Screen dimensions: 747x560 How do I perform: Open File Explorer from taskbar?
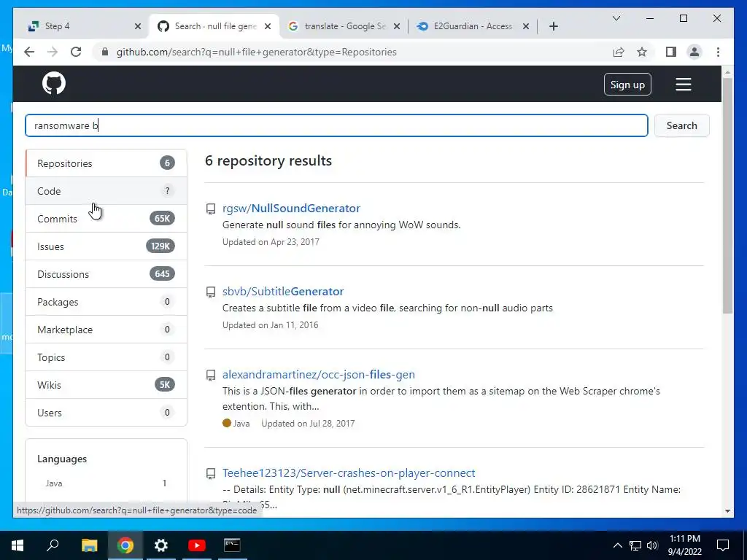[x=89, y=545]
